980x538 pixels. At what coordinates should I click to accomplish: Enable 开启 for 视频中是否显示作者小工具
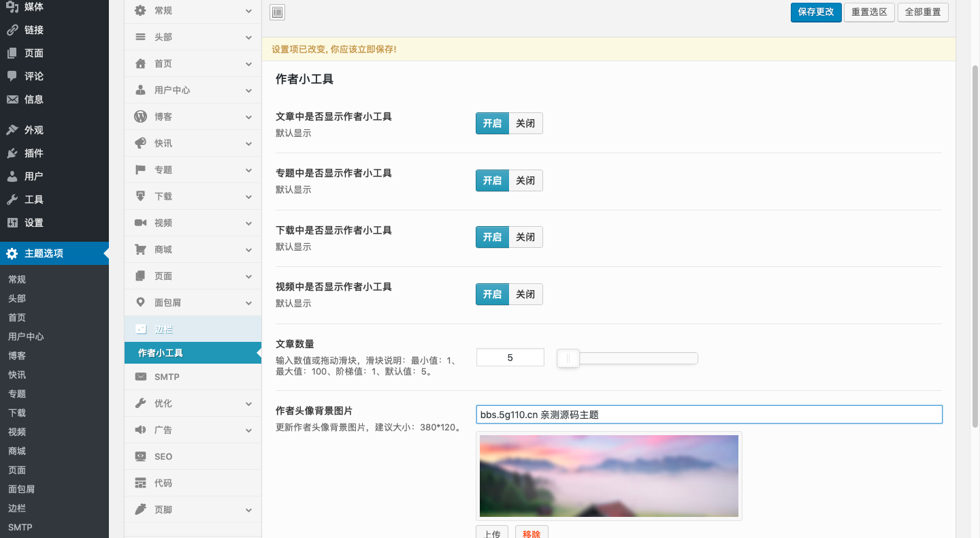click(x=492, y=294)
